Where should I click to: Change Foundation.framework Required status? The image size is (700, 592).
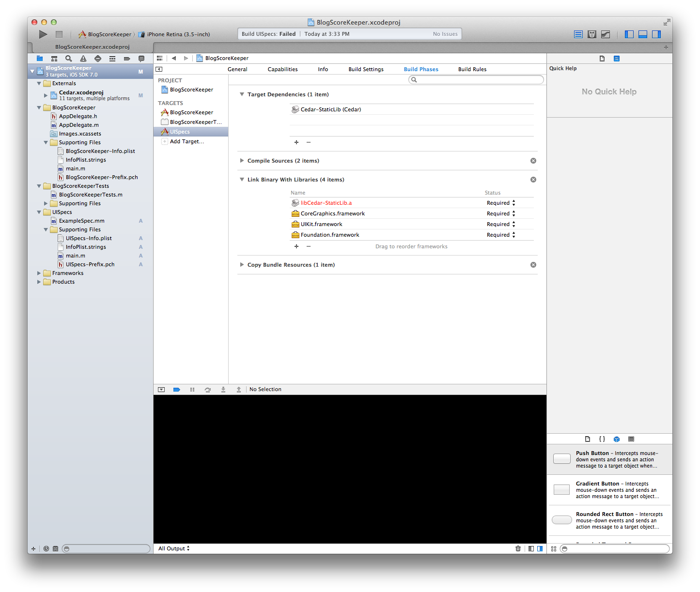coord(501,235)
